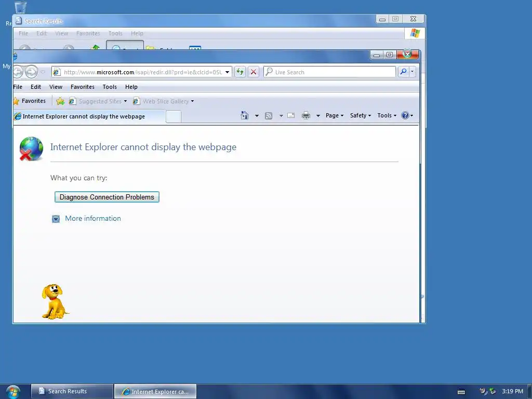Open Help menu in Search Results window
Screen dimensions: 532x399
pos(137,33)
